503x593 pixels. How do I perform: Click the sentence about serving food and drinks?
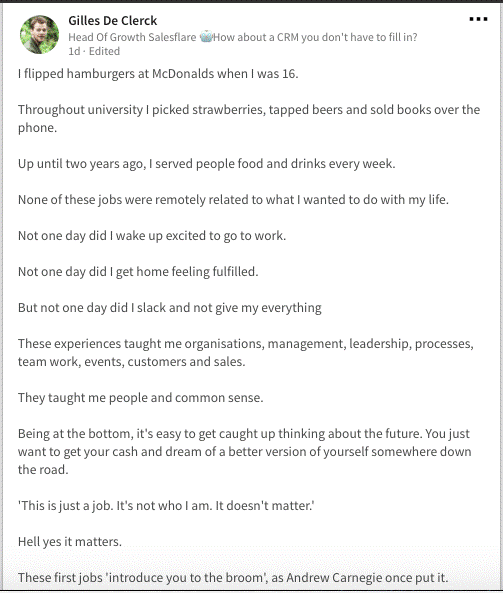click(x=206, y=164)
